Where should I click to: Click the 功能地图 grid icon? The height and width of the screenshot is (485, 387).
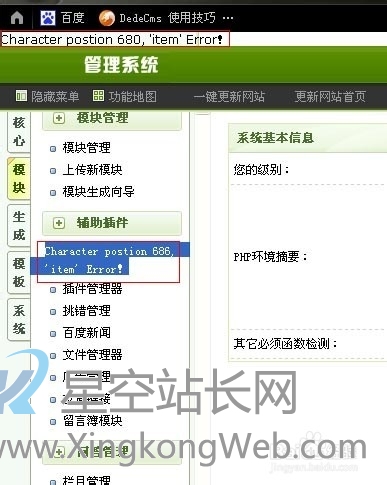click(98, 96)
